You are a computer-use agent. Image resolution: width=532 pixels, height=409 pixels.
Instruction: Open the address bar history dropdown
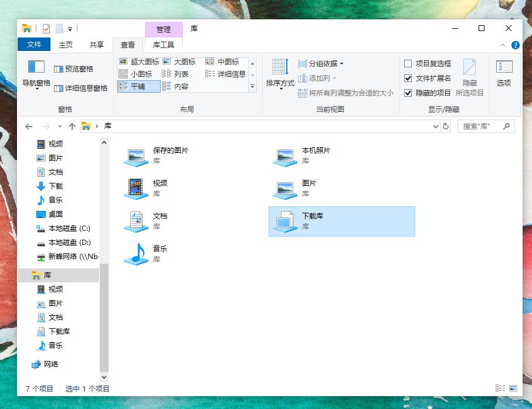tap(436, 127)
